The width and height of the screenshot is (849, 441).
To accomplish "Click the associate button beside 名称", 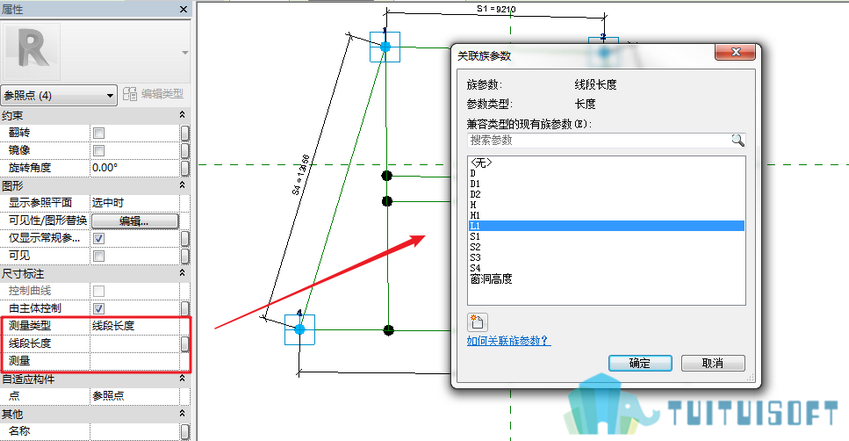I will (x=185, y=432).
